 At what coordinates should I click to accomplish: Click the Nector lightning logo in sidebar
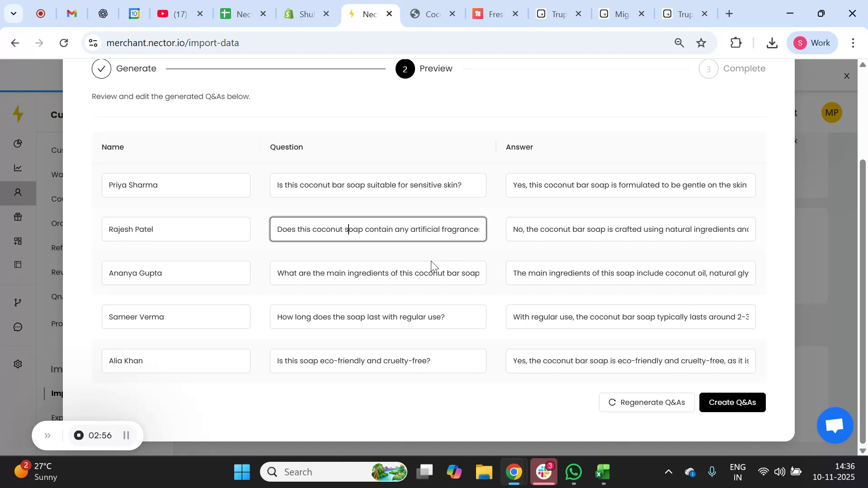18,114
